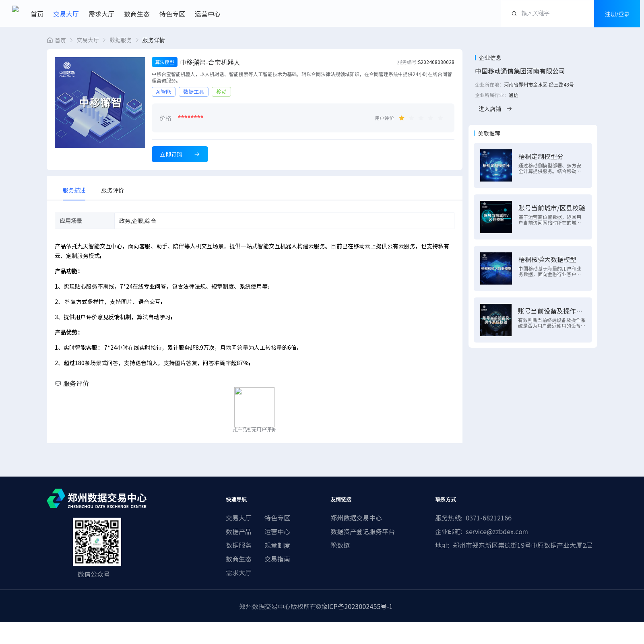Click the 注册/登录 button
This screenshot has width=644, height=644.
tap(617, 14)
